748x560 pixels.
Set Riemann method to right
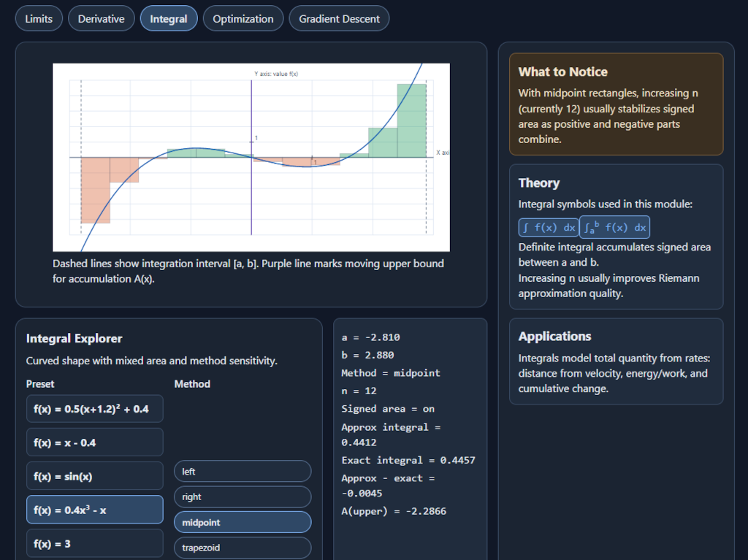(243, 496)
